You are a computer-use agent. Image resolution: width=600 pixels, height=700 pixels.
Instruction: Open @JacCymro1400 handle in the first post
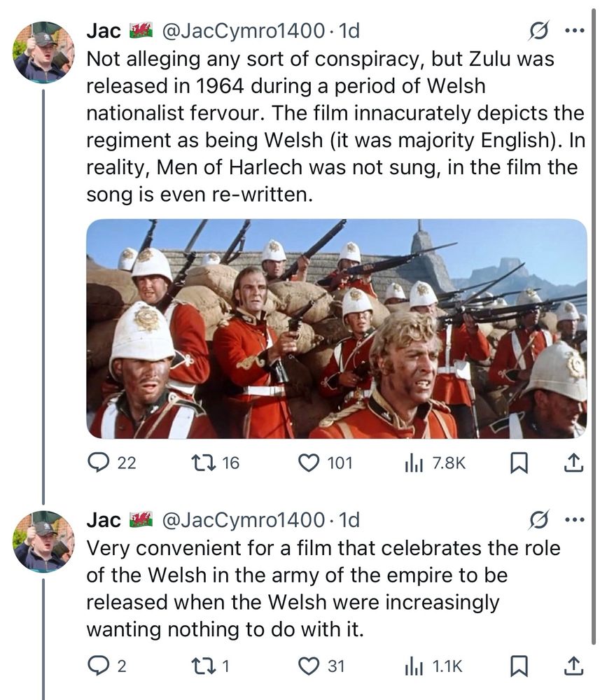tap(244, 31)
